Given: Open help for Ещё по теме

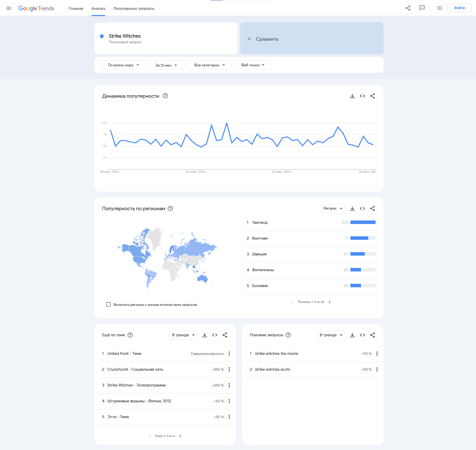Looking at the screenshot, I should point(130,335).
